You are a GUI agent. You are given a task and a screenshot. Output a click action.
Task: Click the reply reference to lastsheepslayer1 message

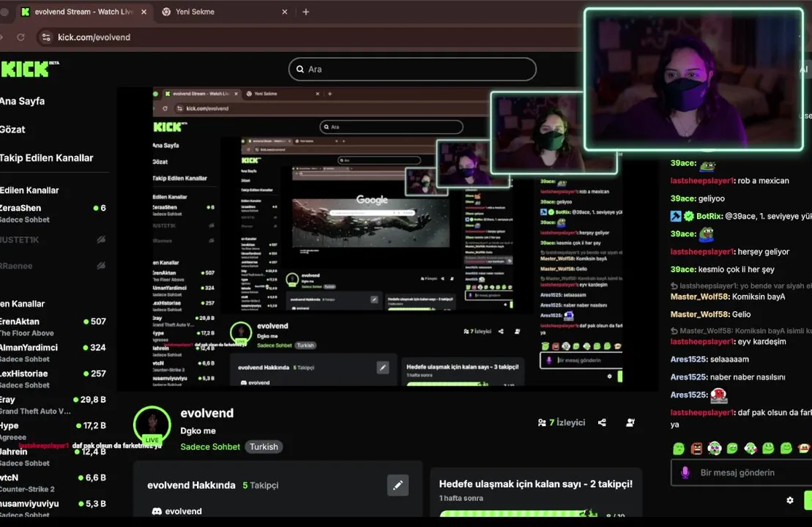tap(741, 285)
